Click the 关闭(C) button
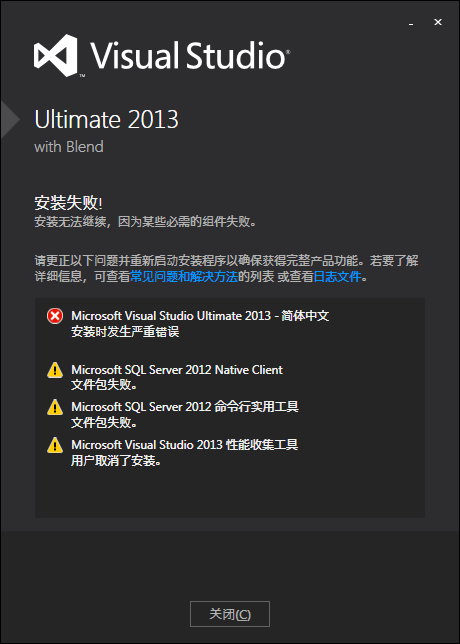460x644 pixels. click(x=230, y=614)
